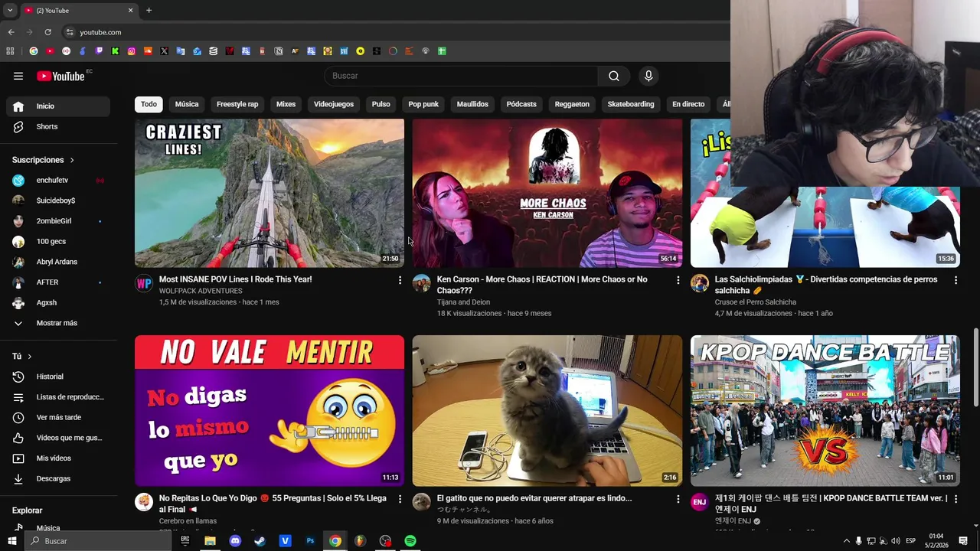Play the gray kitten video thumbnail

click(547, 411)
